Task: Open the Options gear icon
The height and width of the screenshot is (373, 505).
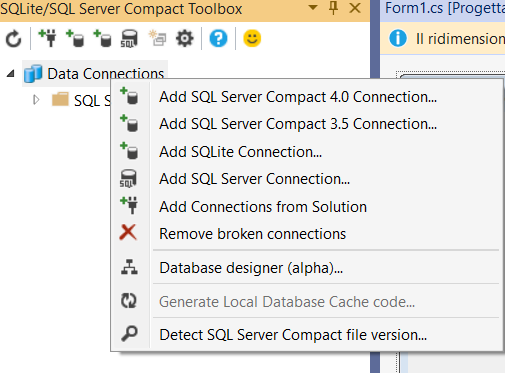Action: [185, 38]
